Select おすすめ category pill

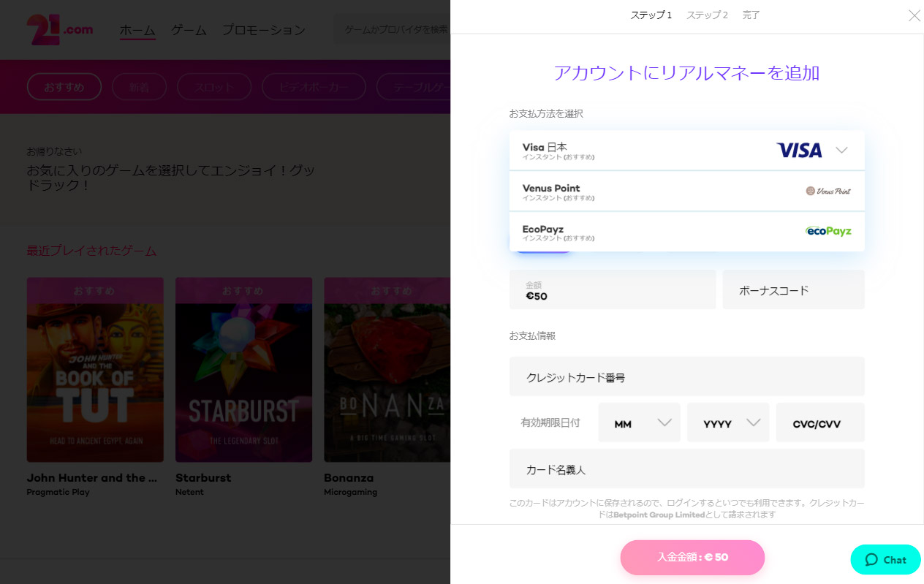pos(64,87)
